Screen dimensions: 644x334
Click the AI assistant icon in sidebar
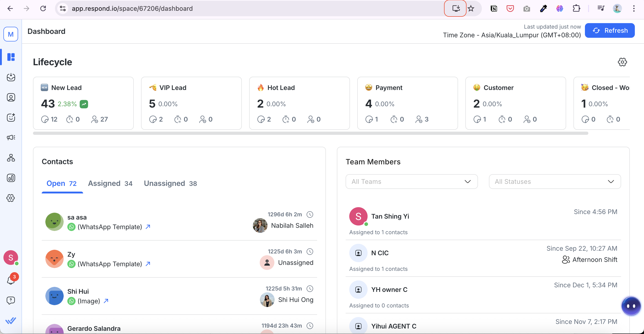coord(11,117)
